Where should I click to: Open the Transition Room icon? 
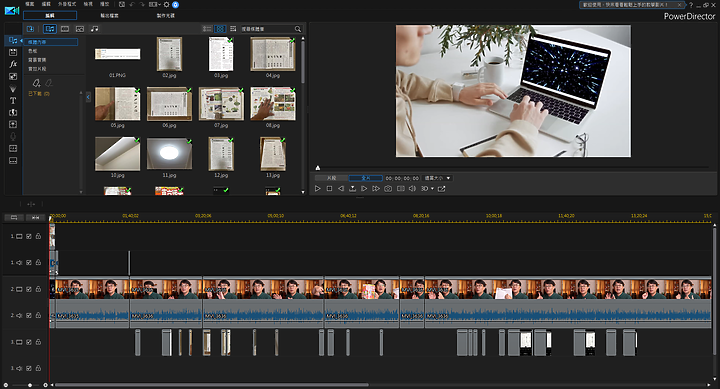tap(13, 113)
